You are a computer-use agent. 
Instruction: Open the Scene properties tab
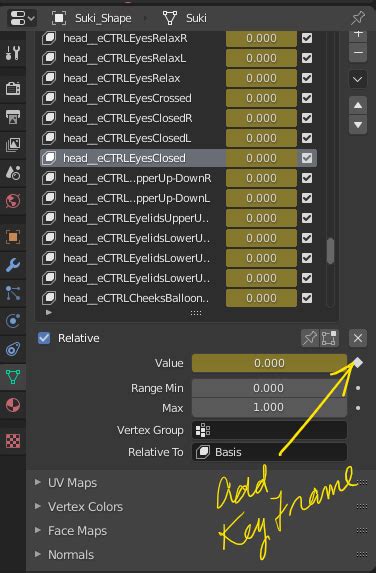pyautogui.click(x=13, y=172)
